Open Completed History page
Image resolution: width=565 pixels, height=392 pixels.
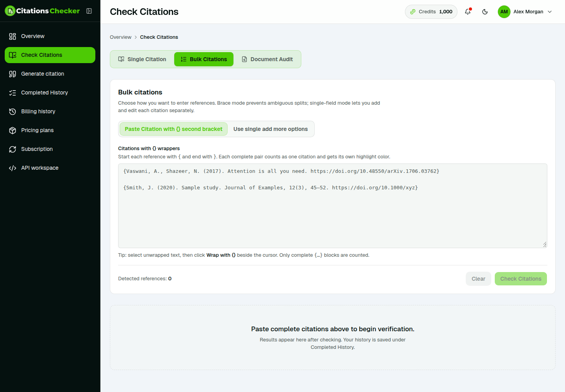pos(50,93)
